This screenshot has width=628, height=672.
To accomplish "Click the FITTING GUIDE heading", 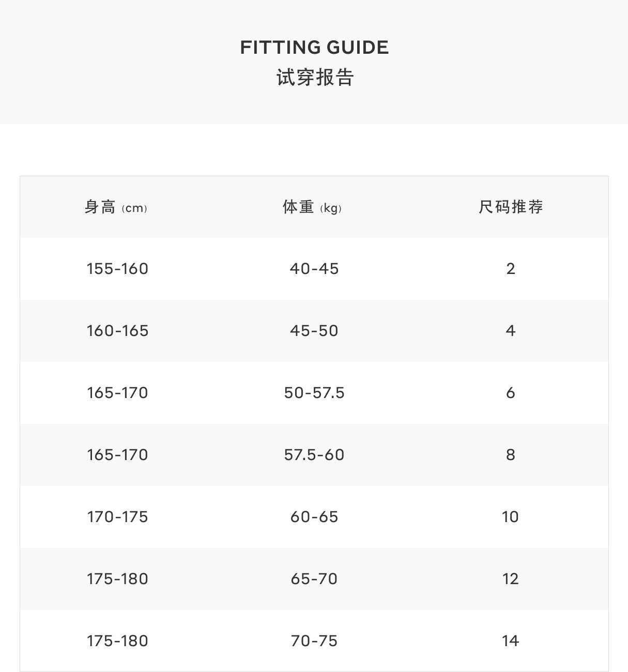I will click(314, 48).
